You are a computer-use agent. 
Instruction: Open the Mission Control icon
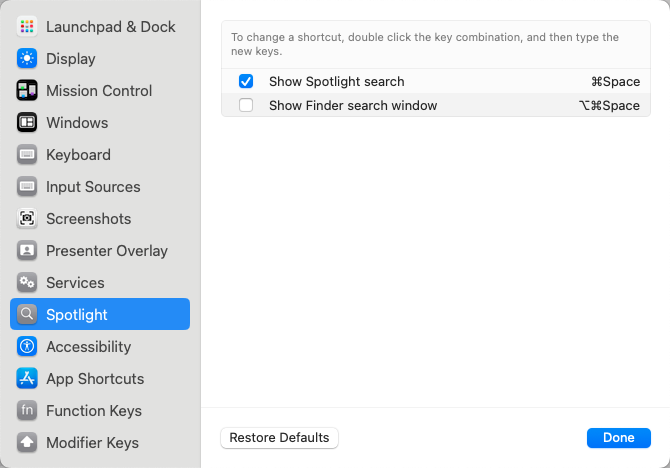click(x=27, y=91)
